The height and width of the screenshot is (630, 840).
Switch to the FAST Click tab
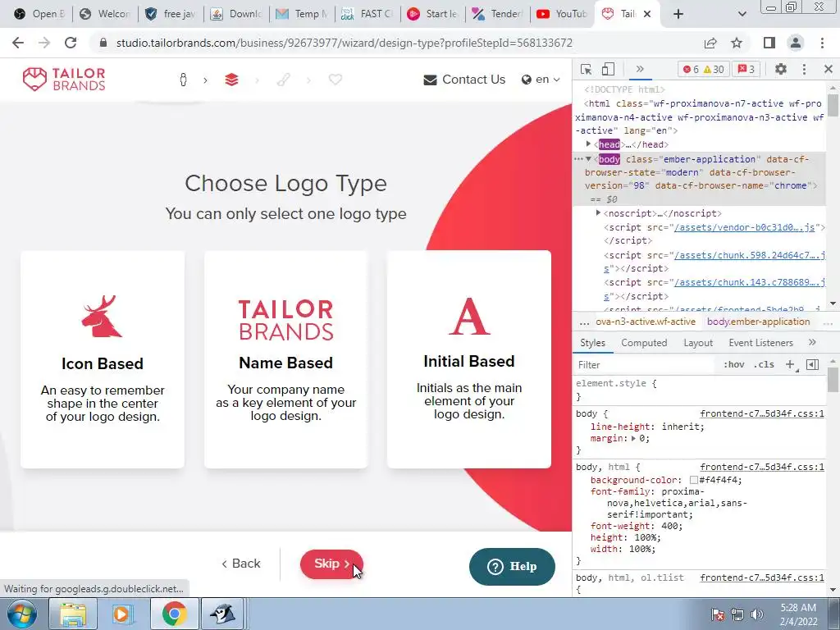(x=367, y=14)
